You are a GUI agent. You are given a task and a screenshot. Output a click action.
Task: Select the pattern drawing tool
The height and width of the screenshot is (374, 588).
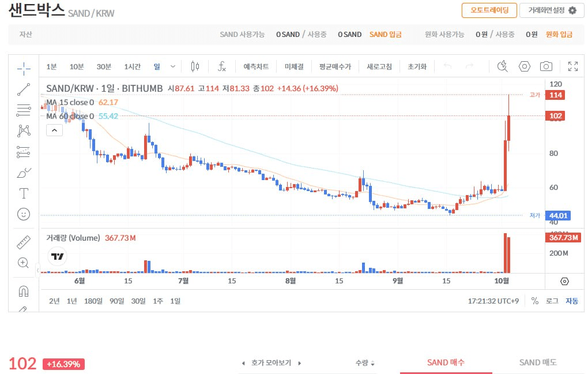pos(24,130)
